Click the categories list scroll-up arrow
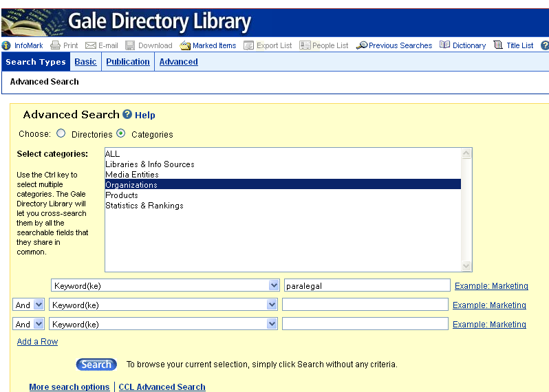 click(x=466, y=153)
